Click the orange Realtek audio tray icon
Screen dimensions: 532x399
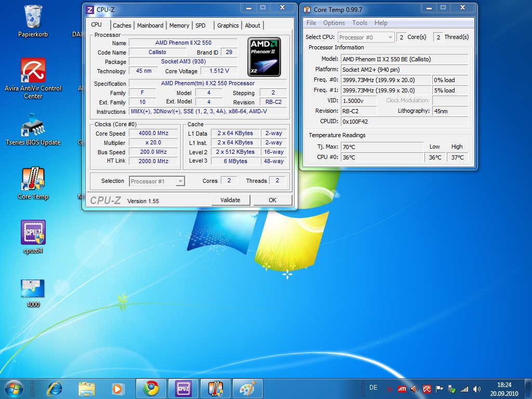[x=414, y=389]
